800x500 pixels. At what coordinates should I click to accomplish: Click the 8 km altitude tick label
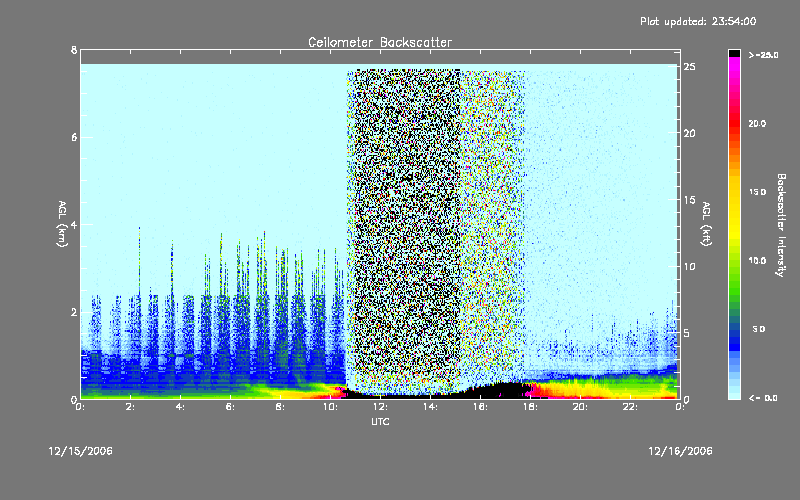point(74,50)
